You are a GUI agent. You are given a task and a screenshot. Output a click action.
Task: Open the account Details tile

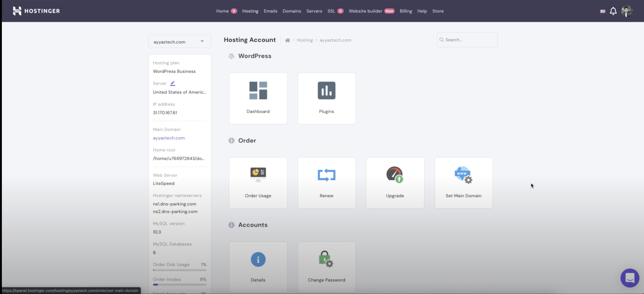[258, 267]
